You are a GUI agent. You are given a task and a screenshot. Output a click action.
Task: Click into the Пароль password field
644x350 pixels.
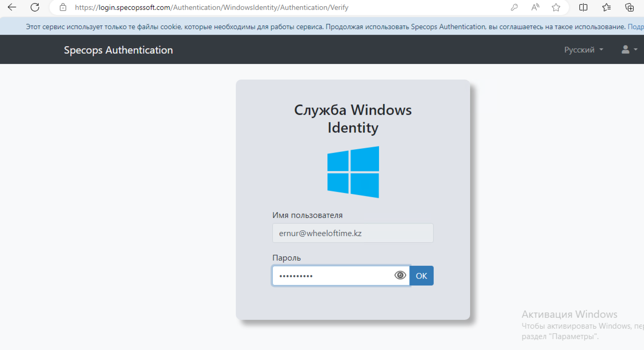click(333, 276)
